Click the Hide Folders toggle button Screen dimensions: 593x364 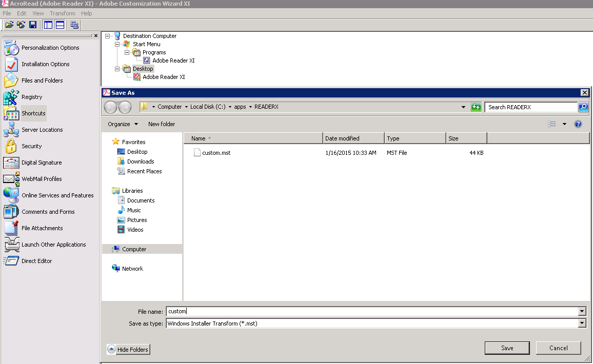point(128,350)
